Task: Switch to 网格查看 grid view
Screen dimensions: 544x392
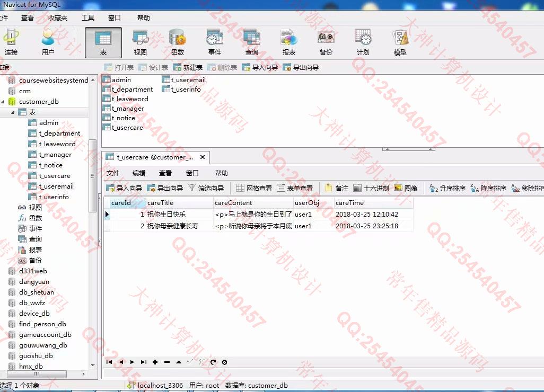Action: [x=254, y=188]
